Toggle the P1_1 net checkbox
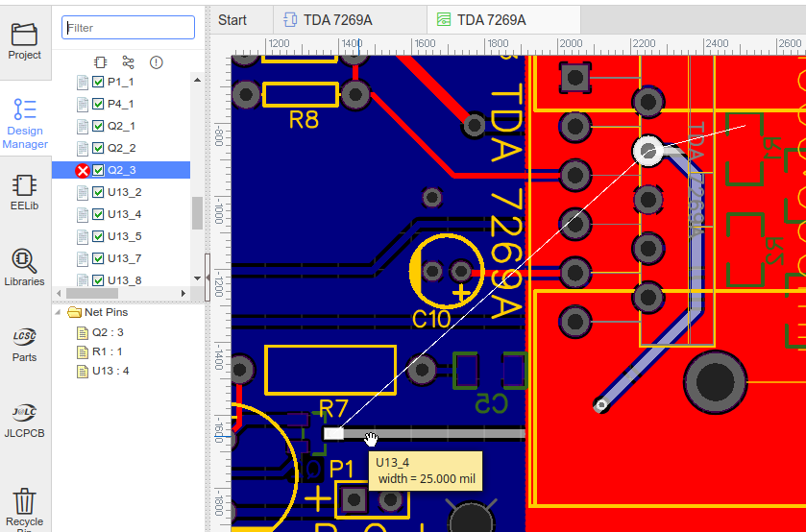Image resolution: width=806 pixels, height=532 pixels. click(98, 82)
